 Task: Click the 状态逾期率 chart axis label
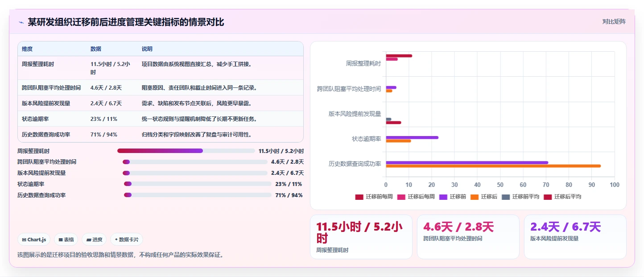pyautogui.click(x=367, y=139)
